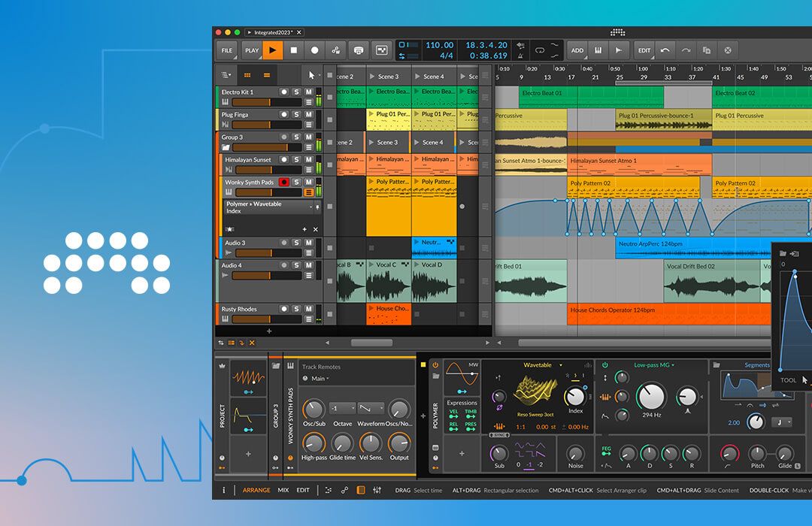The image size is (812, 526).
Task: Select the pointer tool above the arranger
Action: [311, 76]
